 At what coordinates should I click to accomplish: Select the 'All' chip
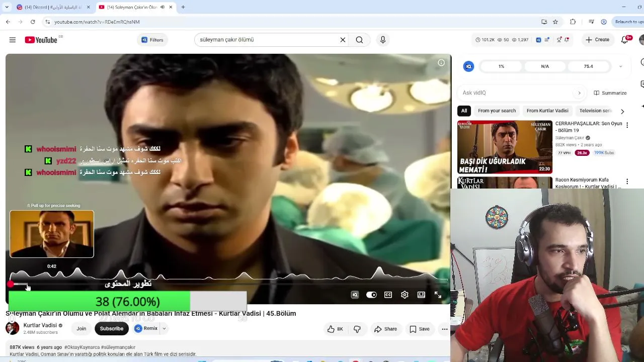coord(464,111)
